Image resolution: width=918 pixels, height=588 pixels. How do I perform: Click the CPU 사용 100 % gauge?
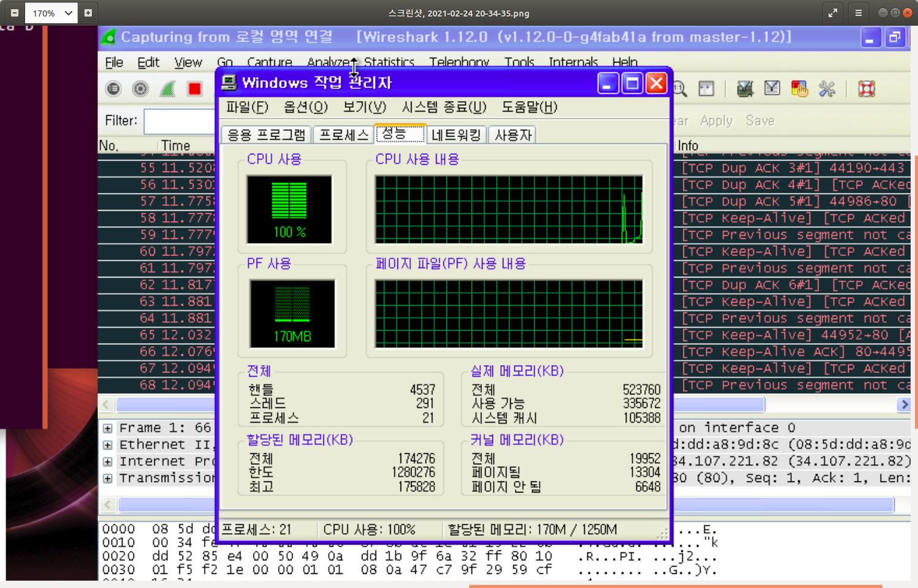point(290,209)
